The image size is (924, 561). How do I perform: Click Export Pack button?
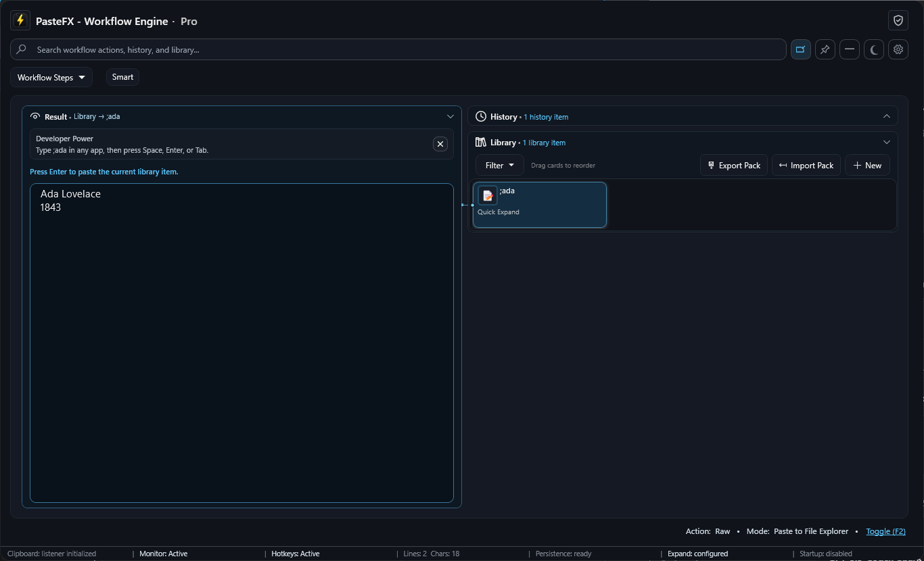734,165
